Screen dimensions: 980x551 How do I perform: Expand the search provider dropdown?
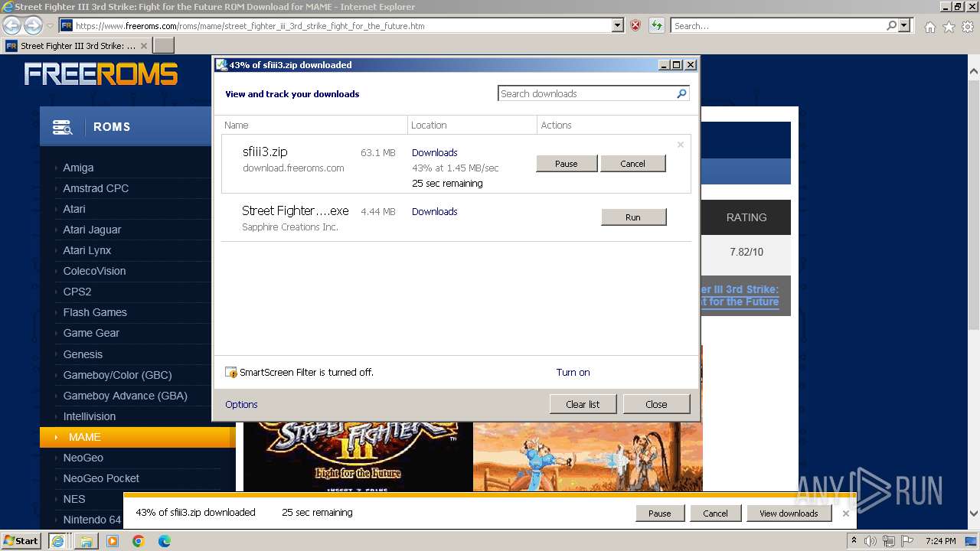(904, 26)
